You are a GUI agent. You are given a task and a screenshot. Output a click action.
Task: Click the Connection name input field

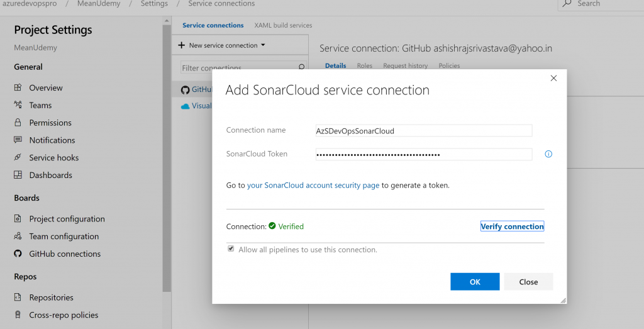point(423,131)
